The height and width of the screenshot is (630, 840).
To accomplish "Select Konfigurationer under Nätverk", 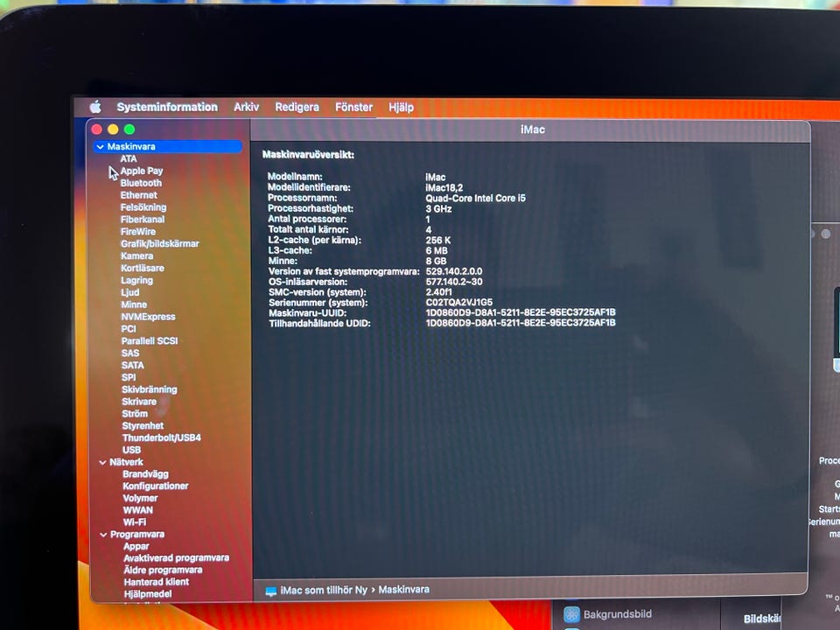I will click(156, 486).
